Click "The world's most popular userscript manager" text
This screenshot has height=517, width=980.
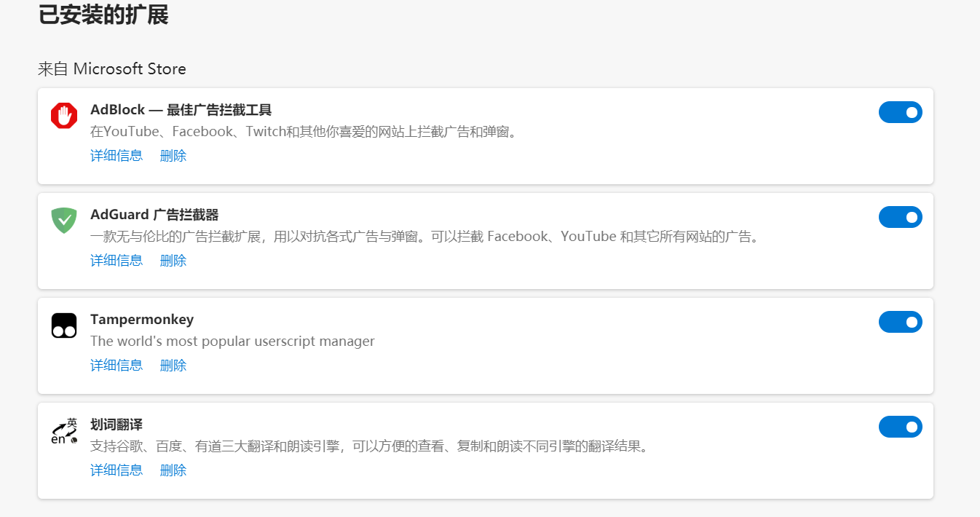pyautogui.click(x=232, y=342)
